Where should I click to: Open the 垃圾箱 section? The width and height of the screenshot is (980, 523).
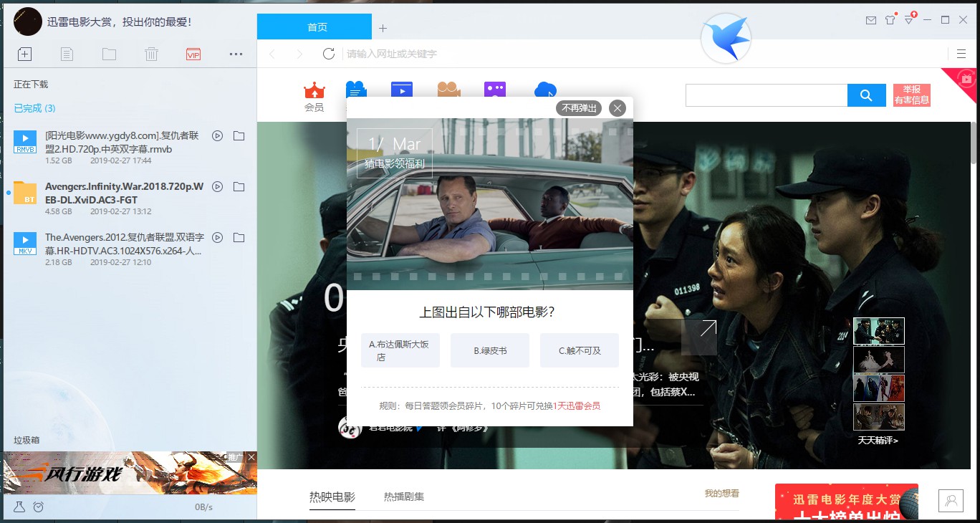27,440
